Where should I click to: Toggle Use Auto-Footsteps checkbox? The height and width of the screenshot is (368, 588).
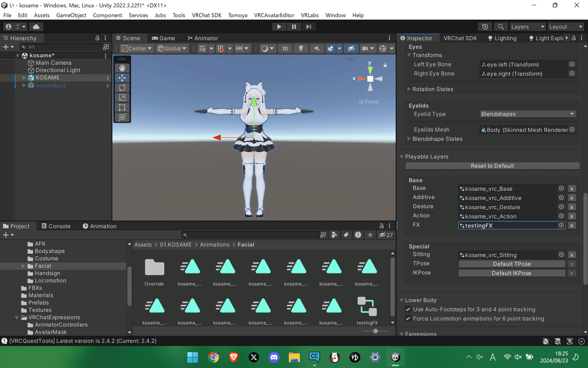click(408, 310)
